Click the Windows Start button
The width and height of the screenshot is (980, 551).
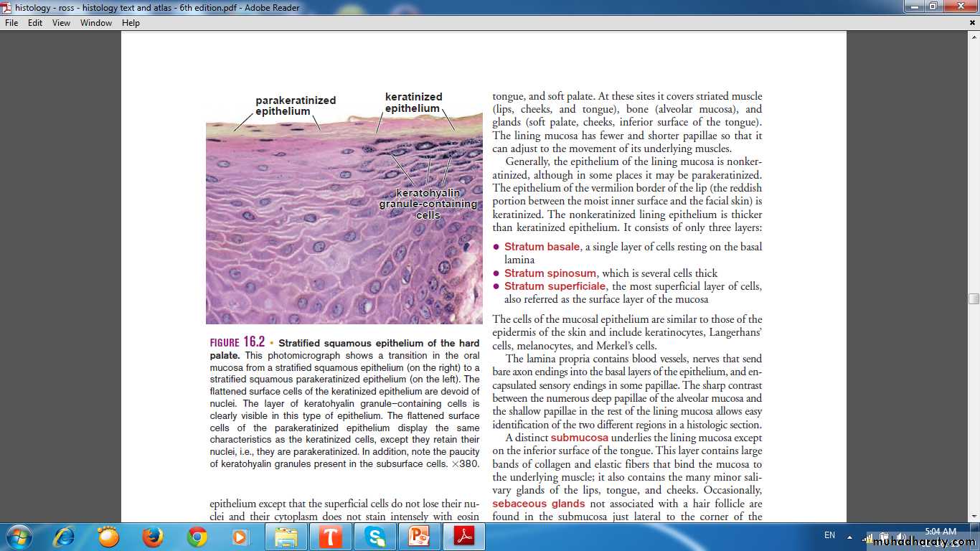[17, 537]
